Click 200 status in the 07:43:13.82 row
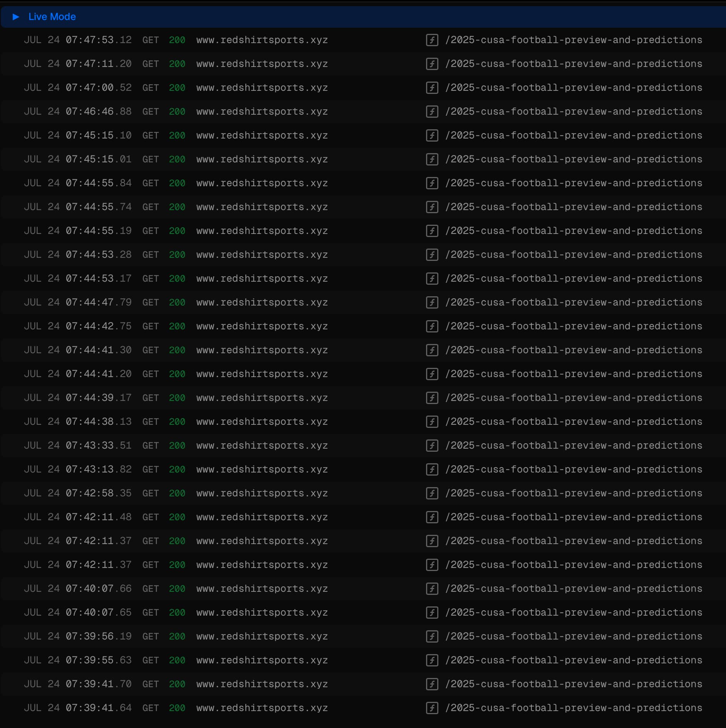726x728 pixels. [x=177, y=469]
